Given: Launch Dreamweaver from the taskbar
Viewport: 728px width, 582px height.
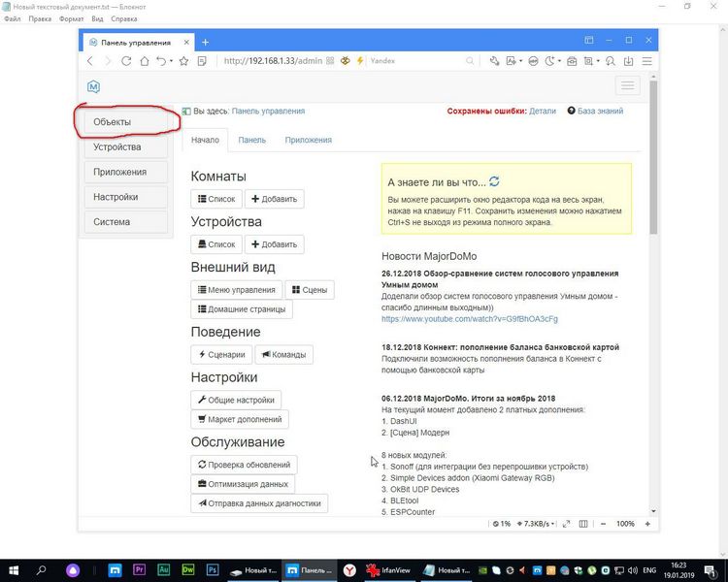Looking at the screenshot, I should pyautogui.click(x=188, y=569).
